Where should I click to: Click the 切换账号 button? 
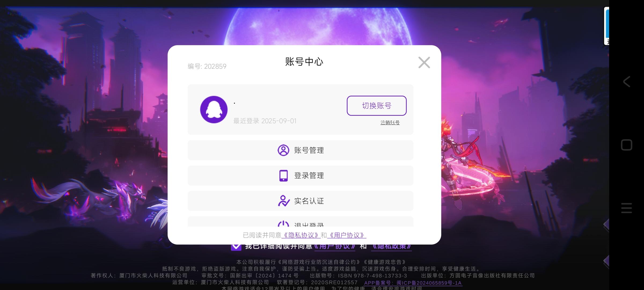pos(376,106)
